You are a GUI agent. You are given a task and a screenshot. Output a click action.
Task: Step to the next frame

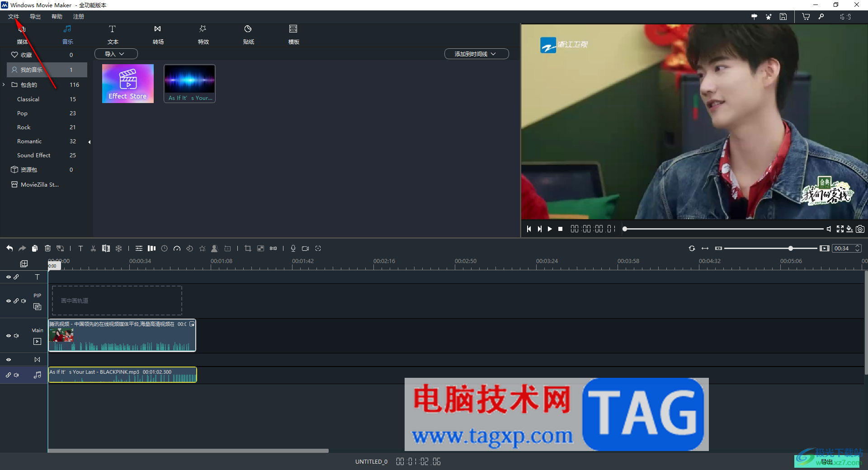click(539, 229)
